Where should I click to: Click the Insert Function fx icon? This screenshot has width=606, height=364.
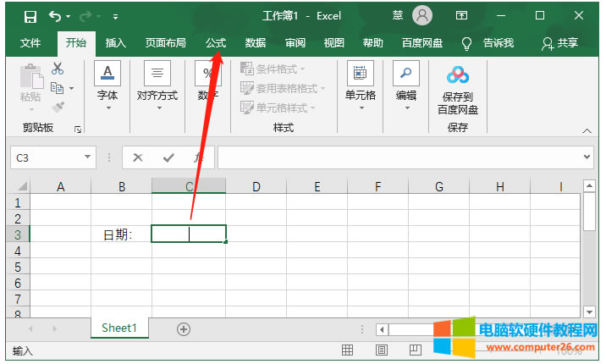(x=198, y=157)
